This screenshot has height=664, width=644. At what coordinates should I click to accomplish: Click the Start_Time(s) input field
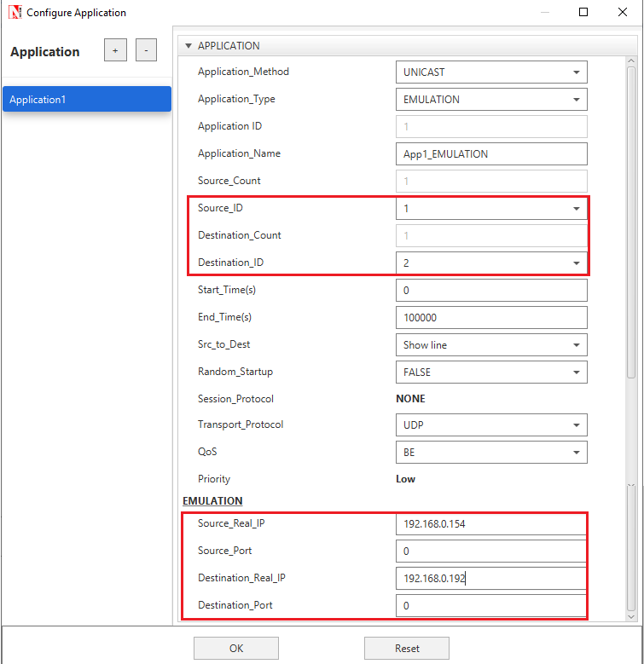(x=491, y=291)
